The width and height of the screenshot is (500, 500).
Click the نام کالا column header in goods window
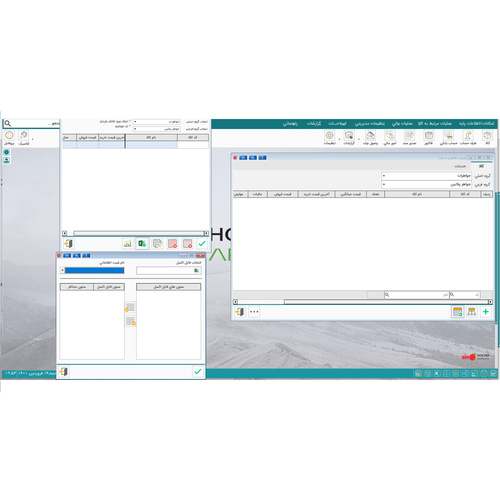point(417,194)
